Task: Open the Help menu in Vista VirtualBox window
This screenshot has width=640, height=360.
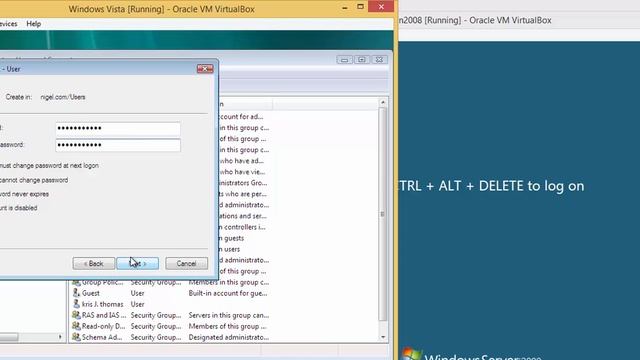Action: point(33,24)
